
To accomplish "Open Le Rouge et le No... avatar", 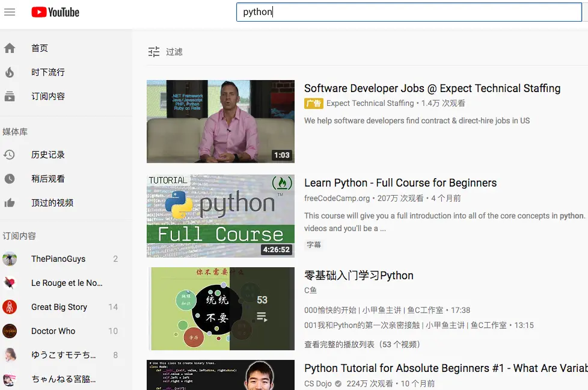I will point(10,283).
